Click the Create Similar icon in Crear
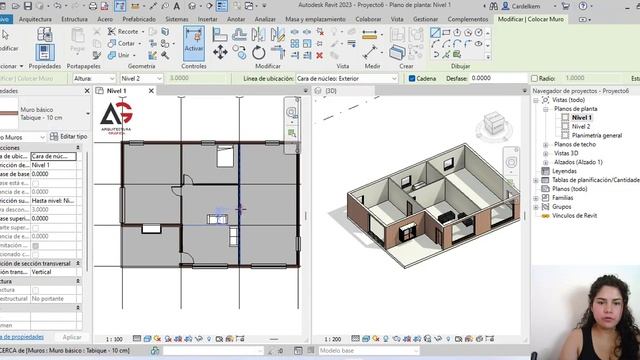The image size is (640, 360). coord(397,52)
